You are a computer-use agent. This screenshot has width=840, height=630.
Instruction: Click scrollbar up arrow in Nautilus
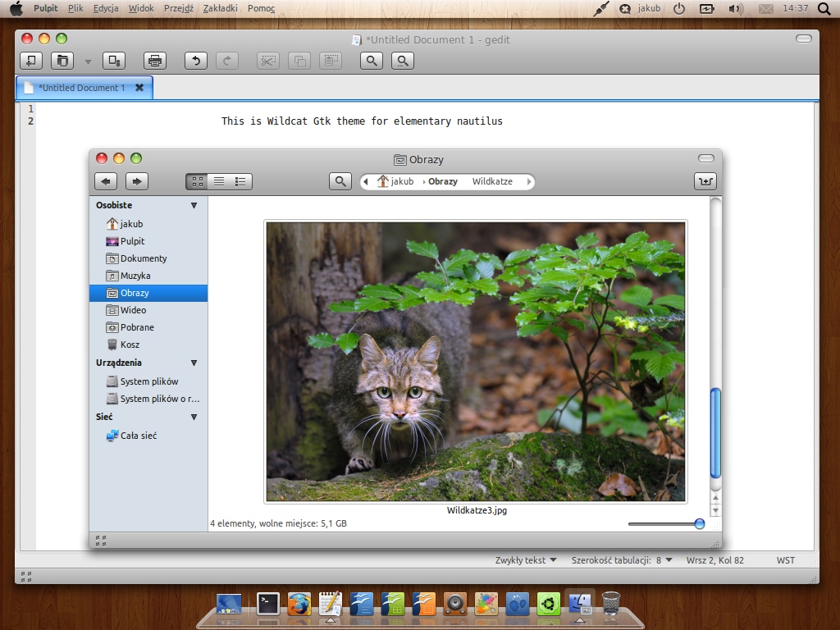coord(715,498)
